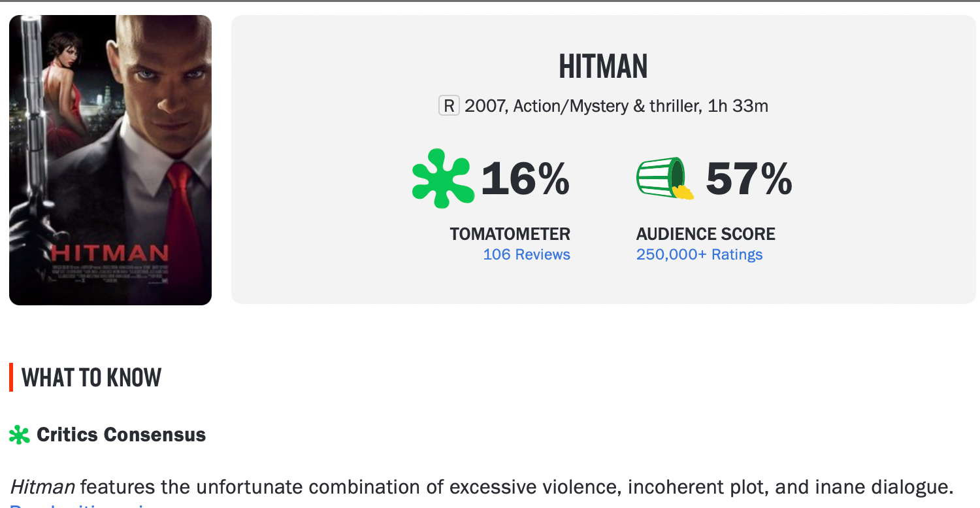
Task: Click the Read critic reviews link
Action: 72,505
